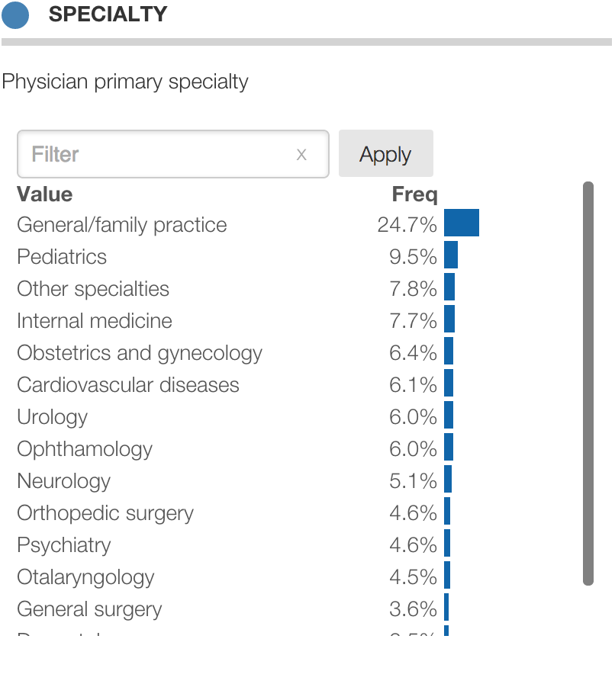615x700 pixels.
Task: Select Orthopedic surgery value
Action: pyautogui.click(x=105, y=513)
